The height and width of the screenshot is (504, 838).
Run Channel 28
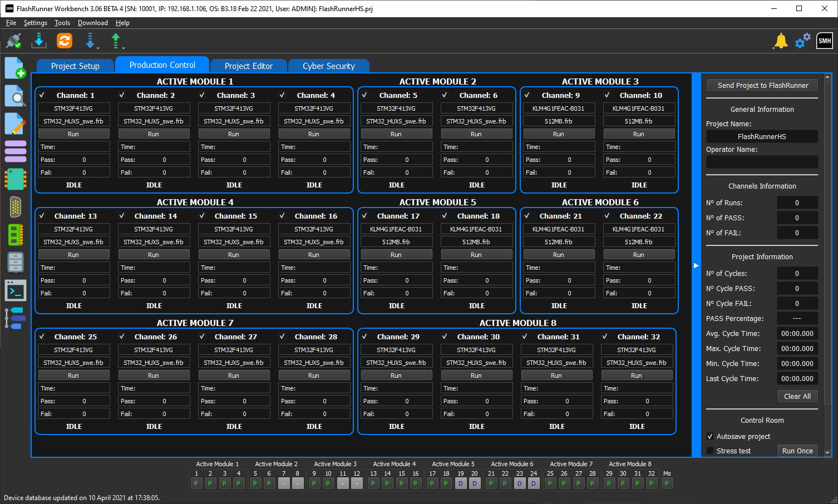point(314,375)
